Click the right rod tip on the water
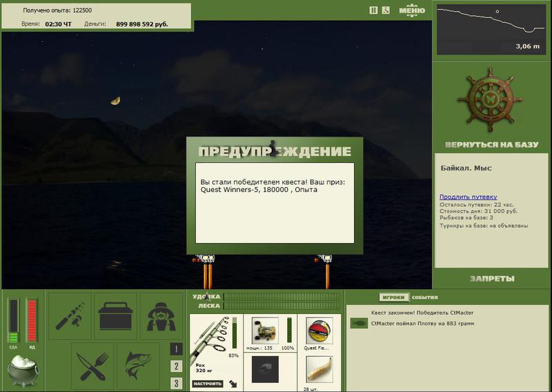Image resolution: width=552 pixels, height=392 pixels. coord(324,271)
